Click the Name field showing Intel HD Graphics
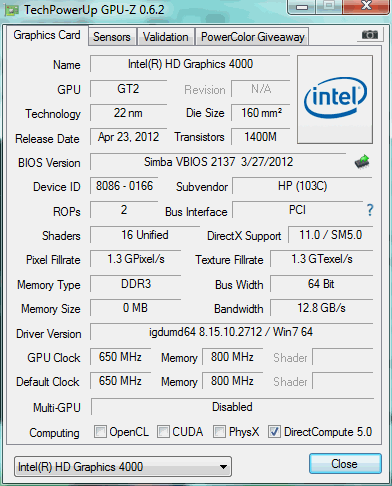The image size is (392, 486). click(x=190, y=64)
